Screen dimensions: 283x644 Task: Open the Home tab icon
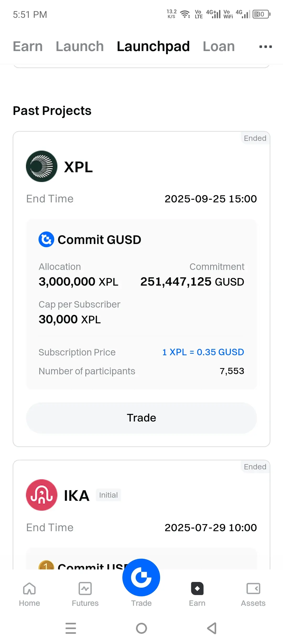coord(29,589)
